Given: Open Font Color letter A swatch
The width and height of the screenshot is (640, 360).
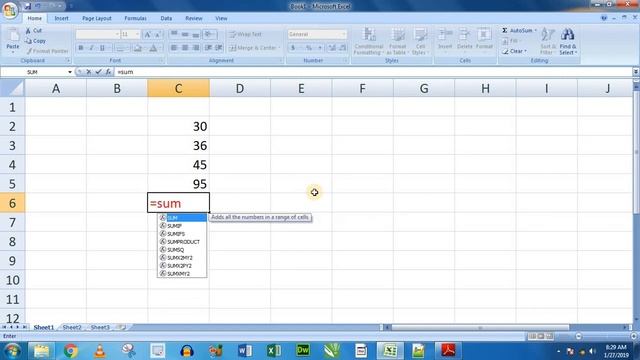Looking at the screenshot, I should click(153, 48).
